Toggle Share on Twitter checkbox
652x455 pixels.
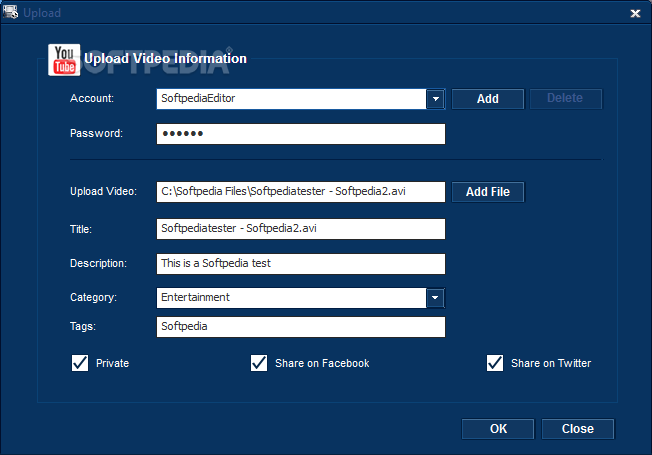point(495,363)
